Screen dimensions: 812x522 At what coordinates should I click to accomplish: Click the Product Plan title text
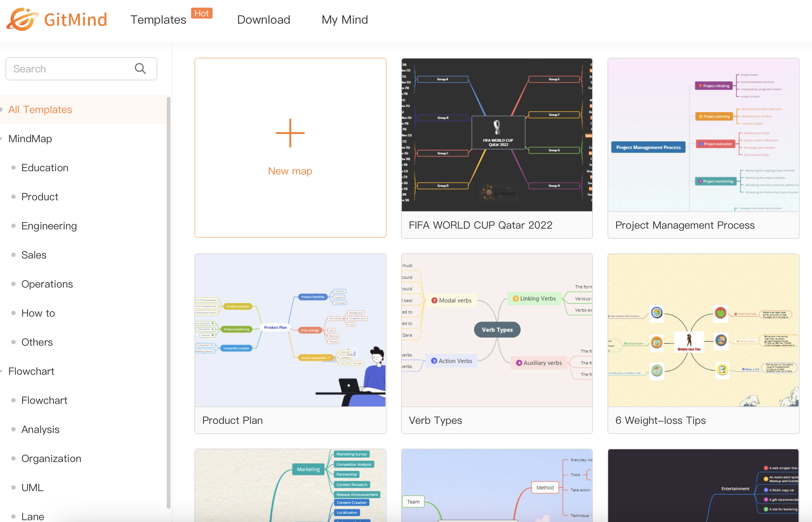tap(233, 420)
